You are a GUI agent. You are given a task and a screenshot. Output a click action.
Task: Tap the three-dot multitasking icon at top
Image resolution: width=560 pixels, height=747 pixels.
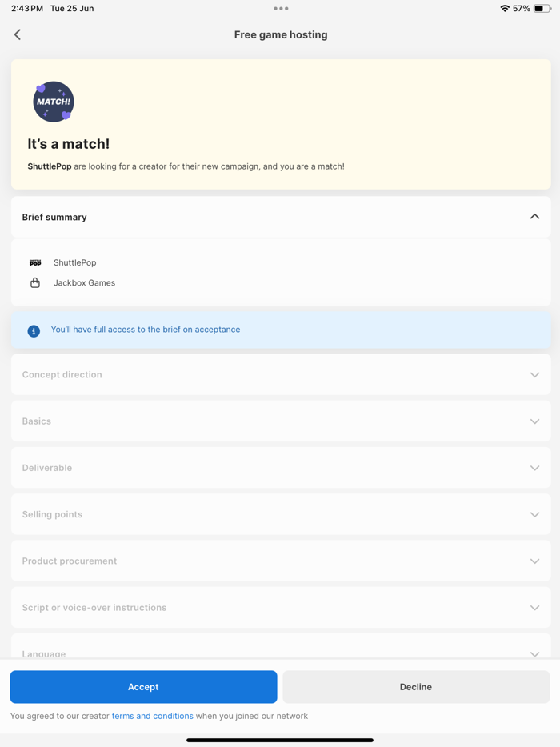pyautogui.click(x=281, y=9)
